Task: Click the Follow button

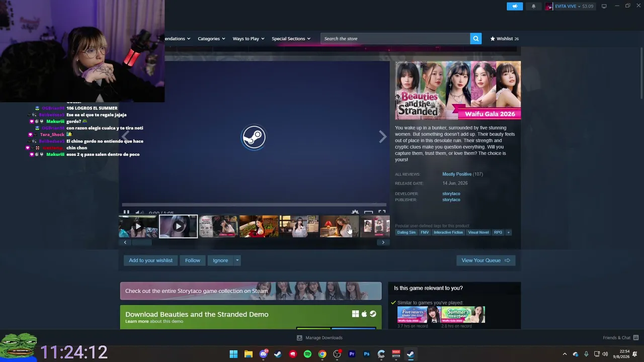Action: click(x=192, y=260)
